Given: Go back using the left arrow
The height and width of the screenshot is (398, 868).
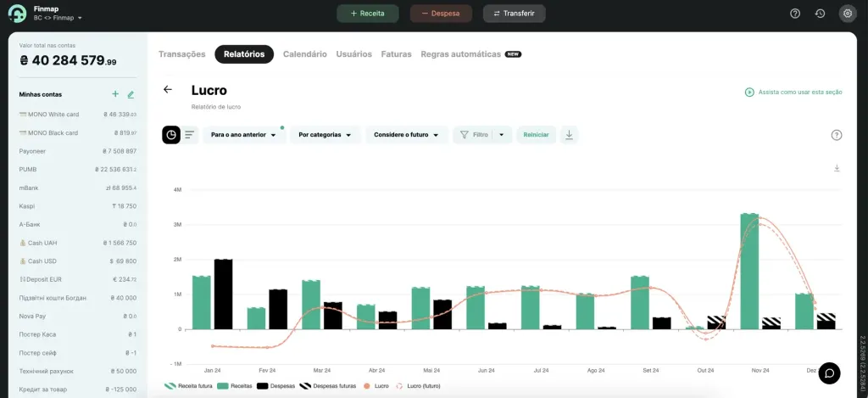Looking at the screenshot, I should point(168,90).
